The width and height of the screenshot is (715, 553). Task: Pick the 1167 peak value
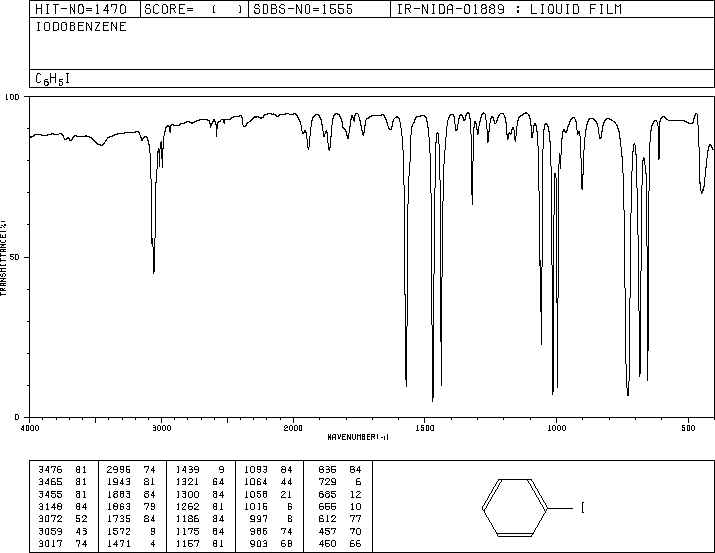point(187,543)
